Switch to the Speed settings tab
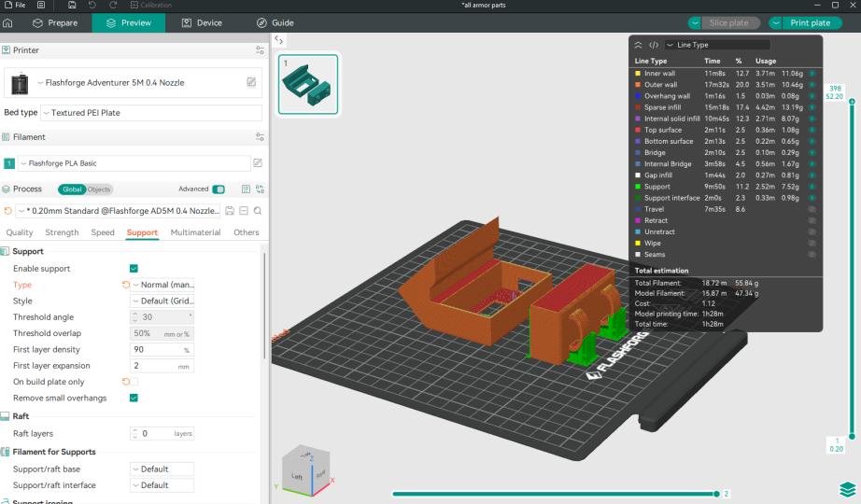 click(103, 232)
